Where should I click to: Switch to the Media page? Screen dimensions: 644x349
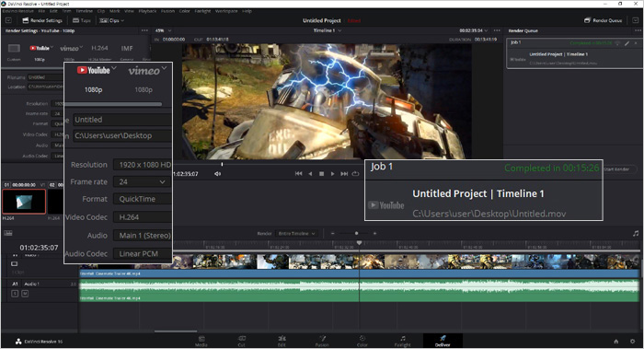(x=201, y=341)
